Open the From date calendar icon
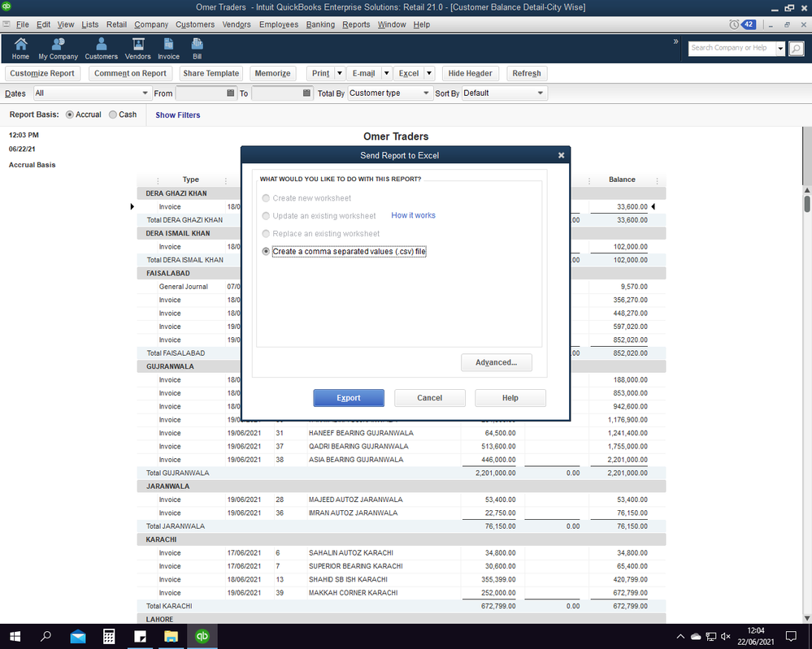The width and height of the screenshot is (812, 649). pyautogui.click(x=231, y=93)
